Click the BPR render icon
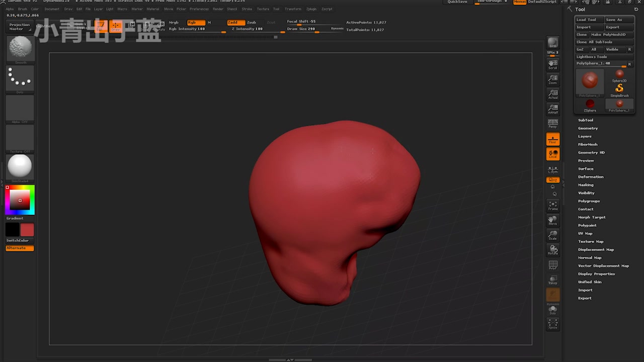Screen dimensions: 644x362 coord(552,43)
